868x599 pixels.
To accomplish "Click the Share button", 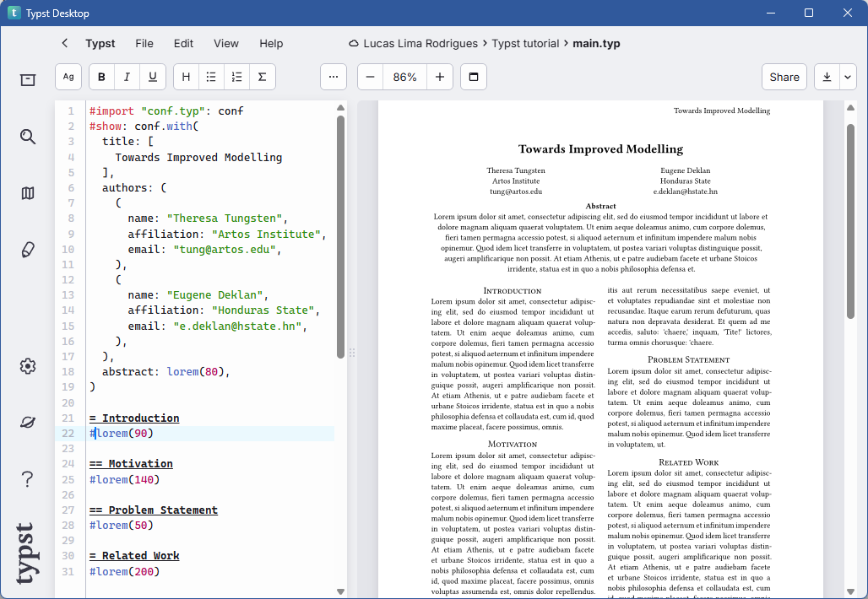I will point(784,77).
